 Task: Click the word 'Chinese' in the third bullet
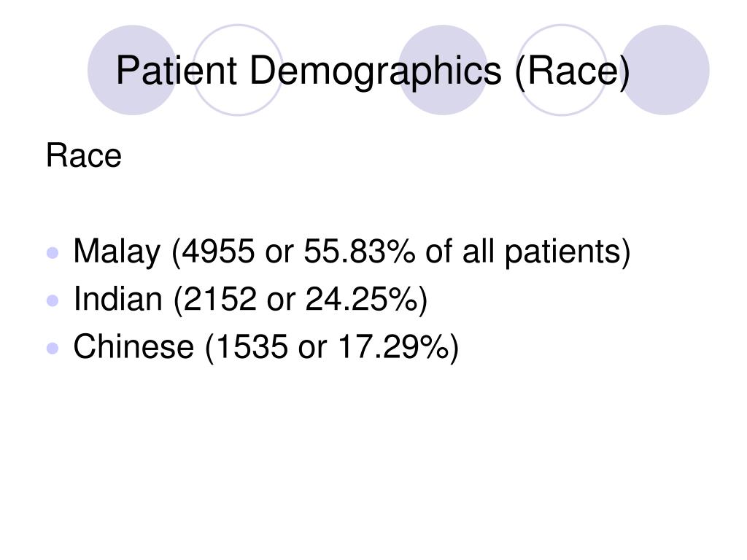pyautogui.click(x=133, y=346)
